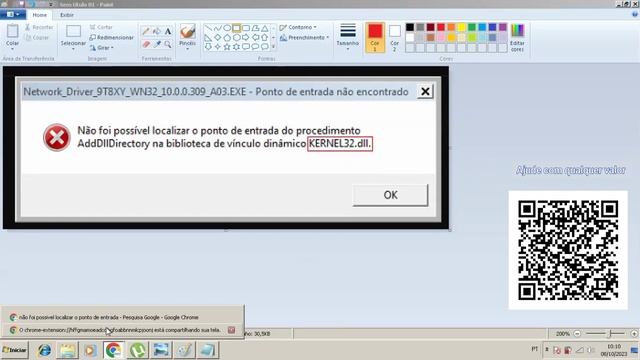Screen dimensions: 640x360
Task: Select the Color picker eyedropper tool
Action: point(157,44)
